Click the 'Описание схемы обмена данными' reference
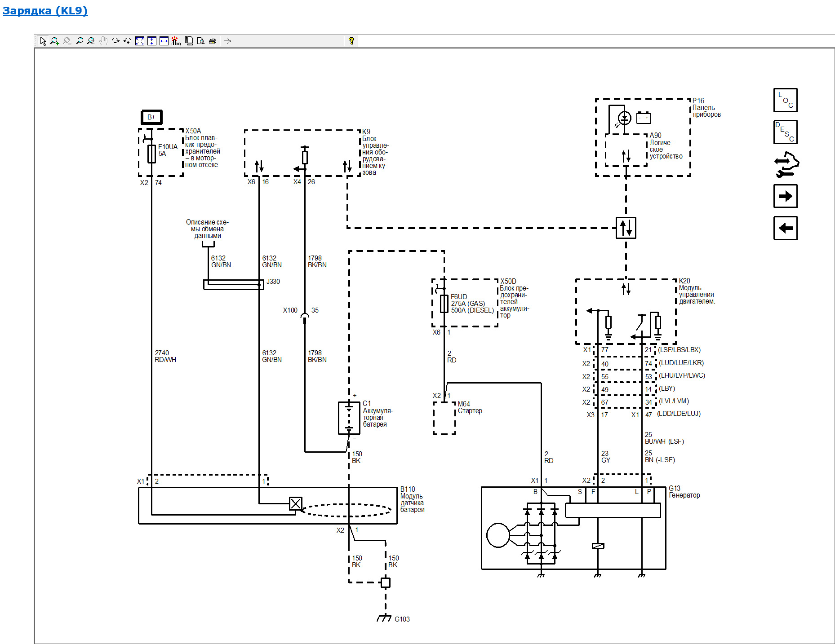The width and height of the screenshot is (835, 644). [207, 229]
